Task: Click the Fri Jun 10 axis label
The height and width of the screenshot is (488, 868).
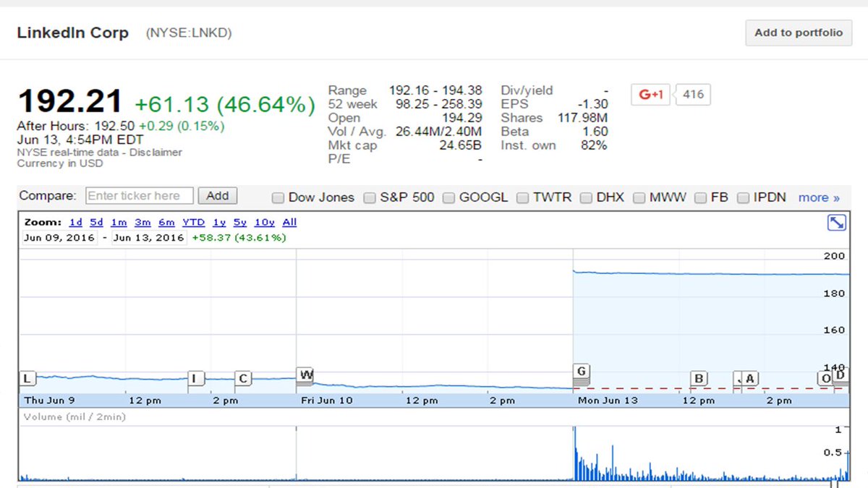Action: tap(327, 400)
